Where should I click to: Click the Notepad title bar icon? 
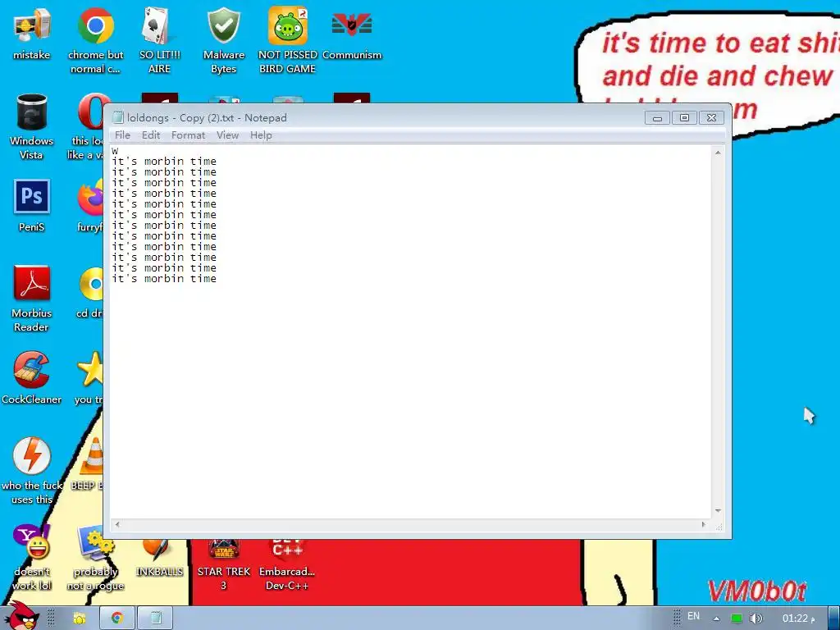[118, 117]
